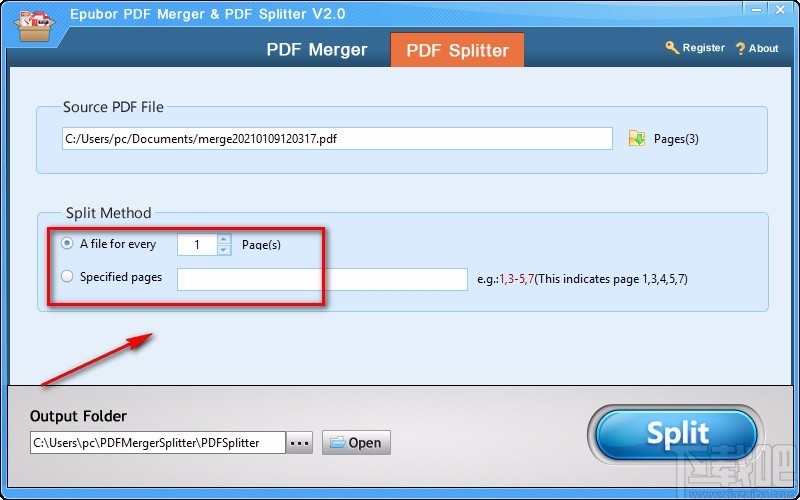Click the Register key icon
Viewport: 800px width, 500px height.
tap(672, 48)
